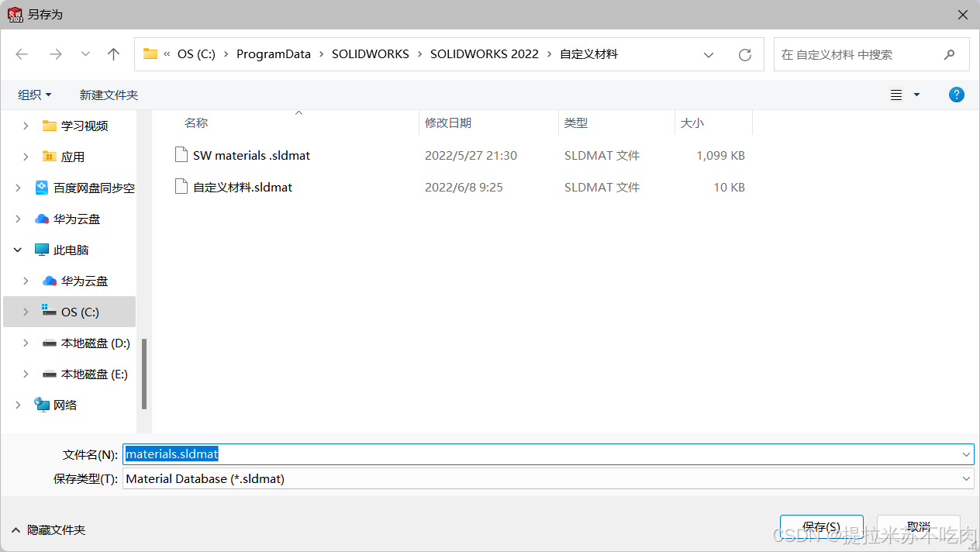
Task: Select SOLIDWORKS 2022 breadcrumb segment
Action: [x=485, y=54]
